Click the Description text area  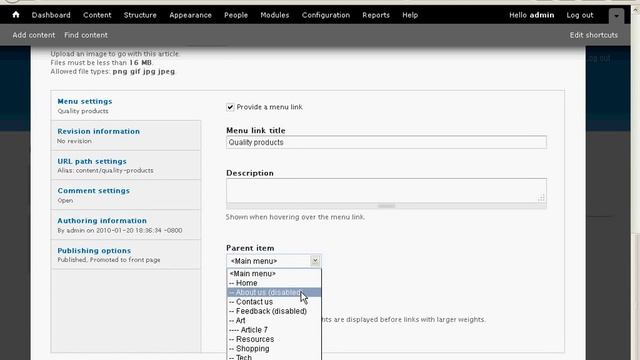point(386,191)
